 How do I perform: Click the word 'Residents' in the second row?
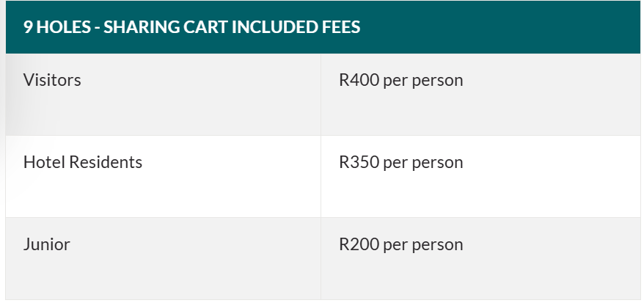click(x=106, y=162)
